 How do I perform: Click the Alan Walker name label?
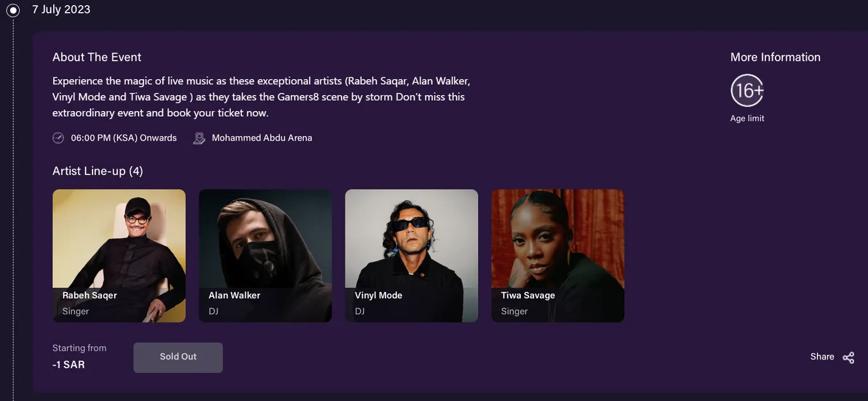[234, 295]
